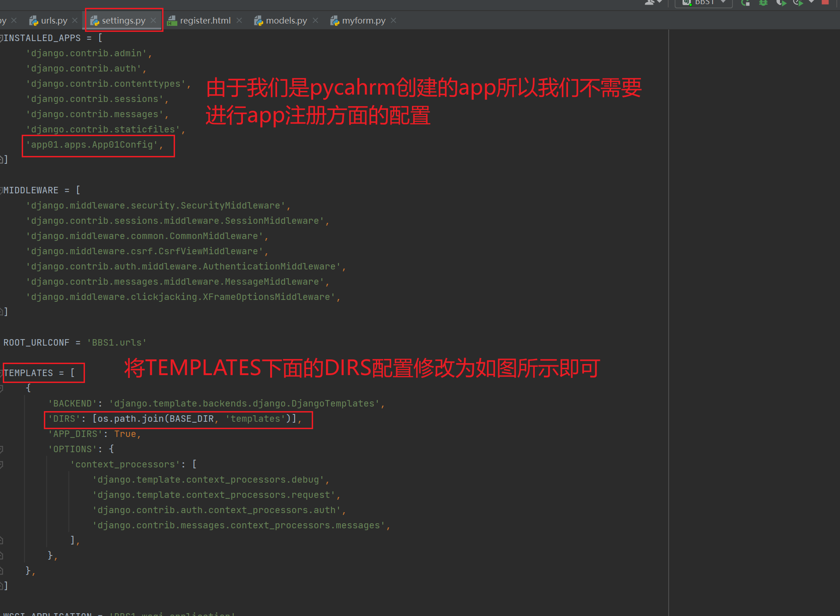Screen dimensions: 840x616
Task: Click the Python file icon on urls.py tab
Action: 34,21
